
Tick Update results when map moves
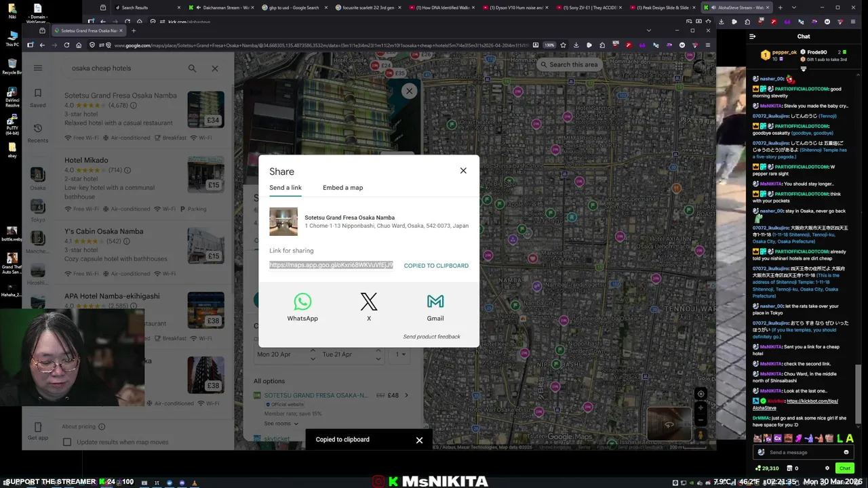coord(67,442)
